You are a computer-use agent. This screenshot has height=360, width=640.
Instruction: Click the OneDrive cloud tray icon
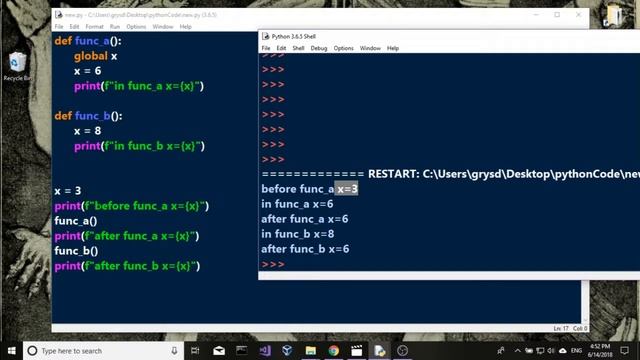563,351
